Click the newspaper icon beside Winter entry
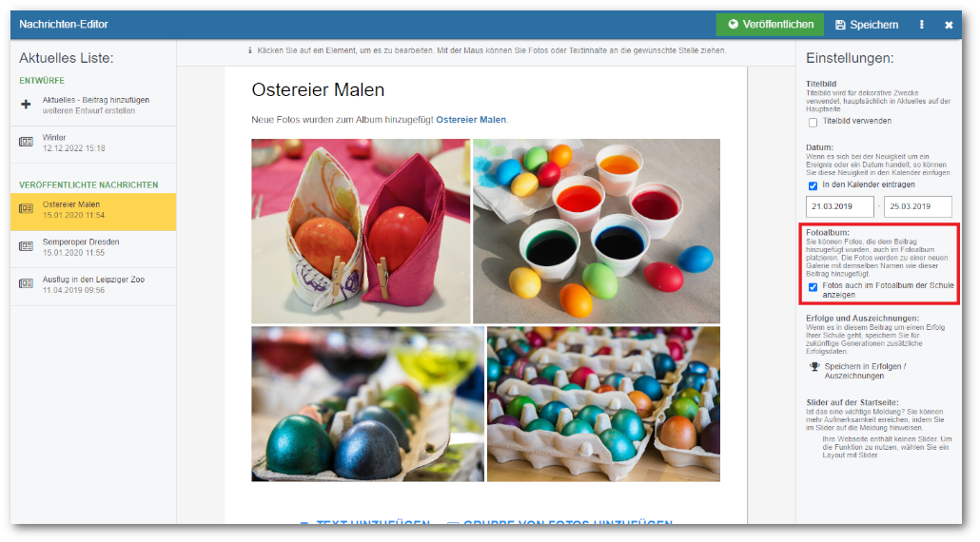The height and width of the screenshot is (542, 980). coord(26,142)
